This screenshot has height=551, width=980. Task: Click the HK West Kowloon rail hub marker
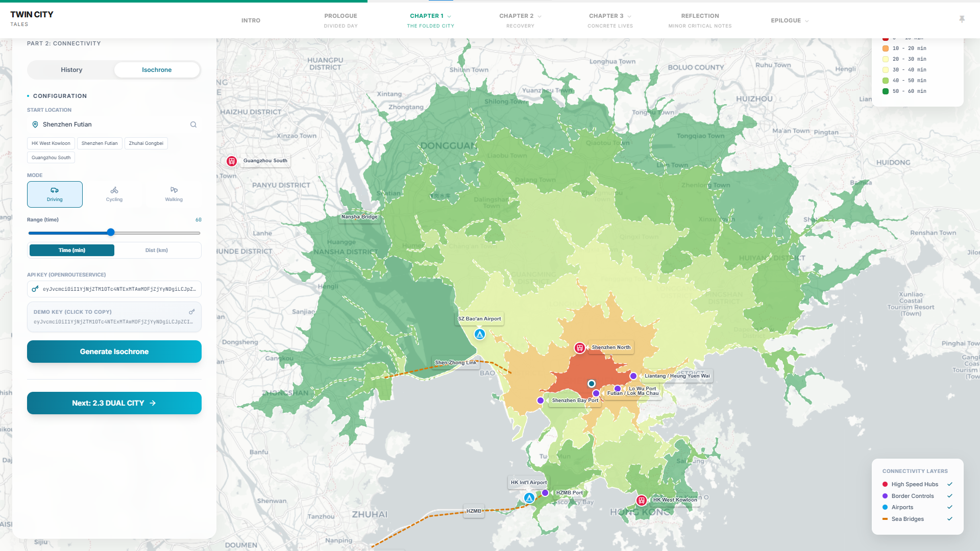(x=642, y=500)
